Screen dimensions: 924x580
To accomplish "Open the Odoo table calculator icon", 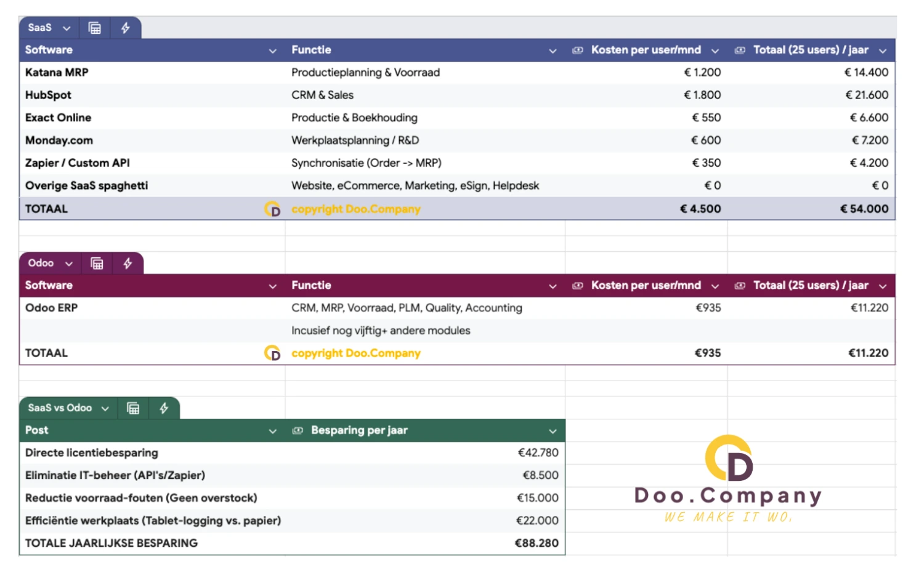I will [x=97, y=264].
